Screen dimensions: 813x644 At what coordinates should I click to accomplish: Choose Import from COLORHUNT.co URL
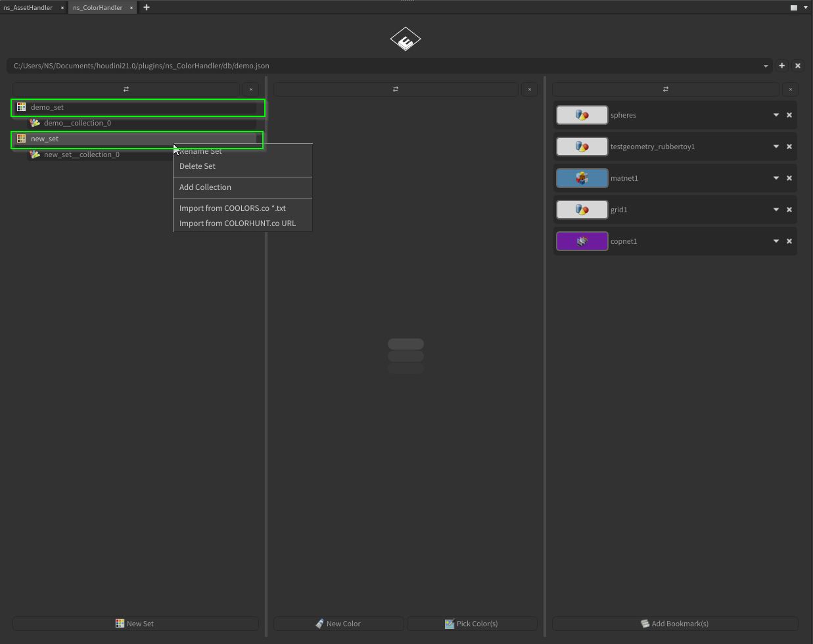click(237, 223)
